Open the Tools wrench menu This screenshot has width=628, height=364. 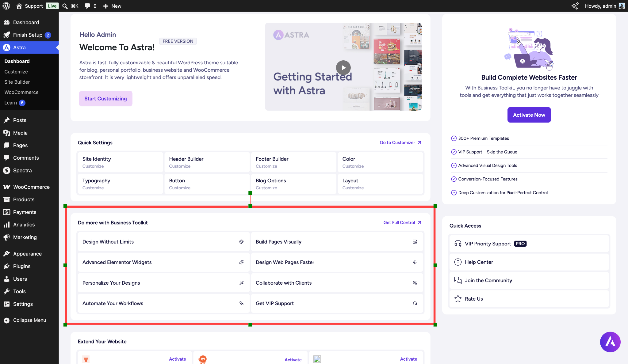click(29, 291)
